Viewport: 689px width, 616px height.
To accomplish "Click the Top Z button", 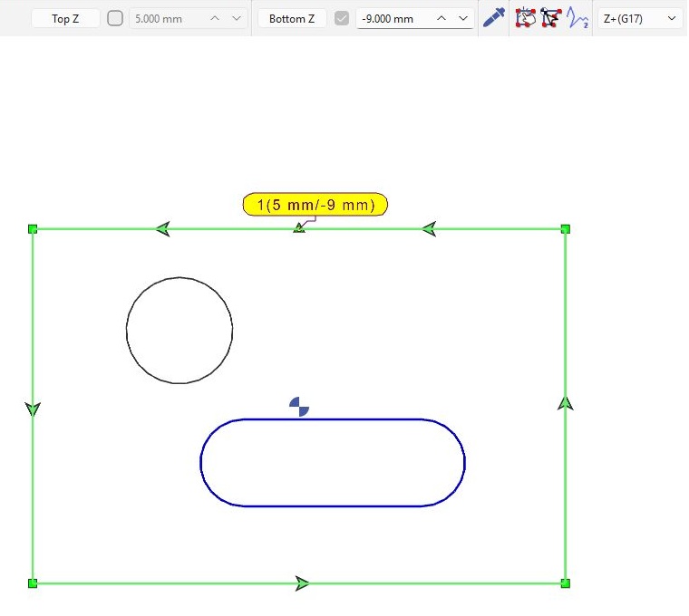I will [x=65, y=18].
